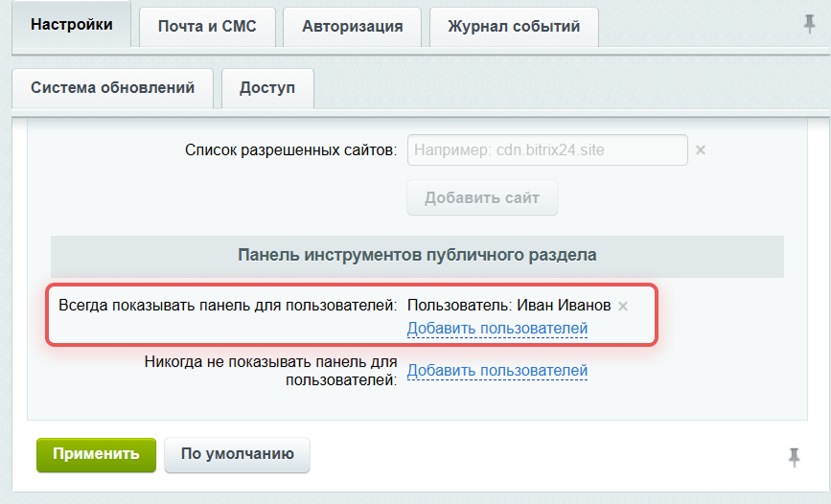
Task: Click the green Применить button
Action: [x=95, y=454]
